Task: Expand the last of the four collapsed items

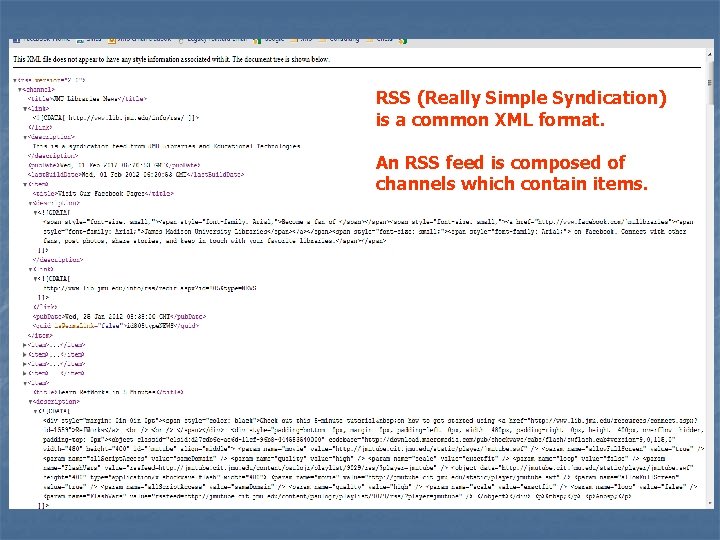Action: point(25,373)
